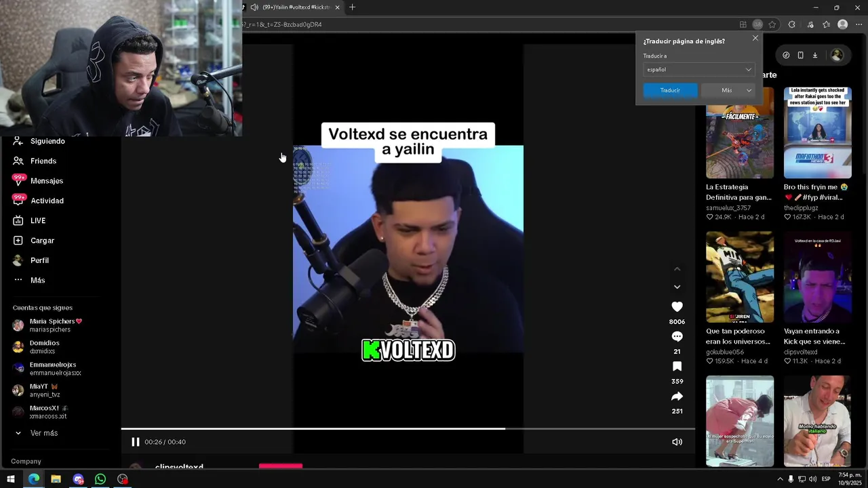This screenshot has width=868, height=488.
Task: Pause the playing video
Action: click(135, 442)
